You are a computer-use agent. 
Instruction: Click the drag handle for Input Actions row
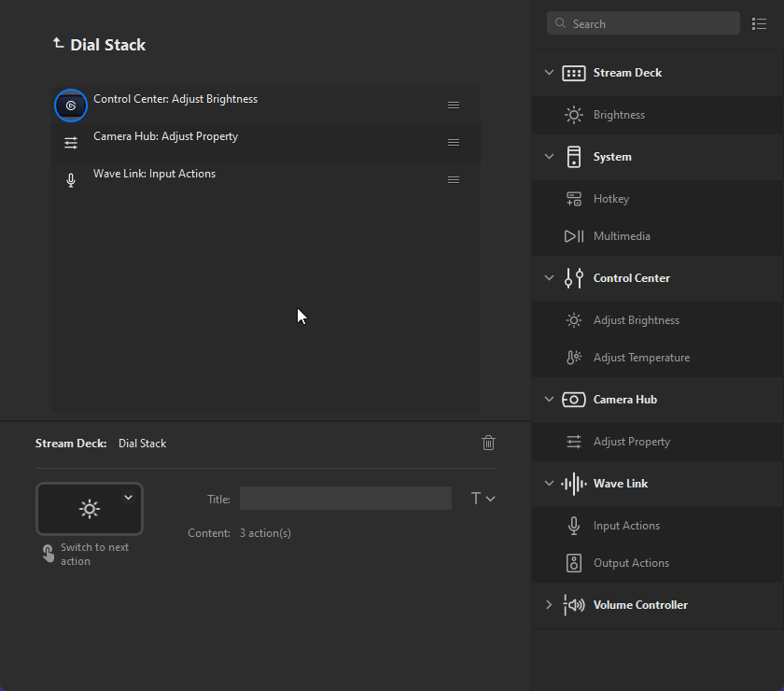pos(454,179)
